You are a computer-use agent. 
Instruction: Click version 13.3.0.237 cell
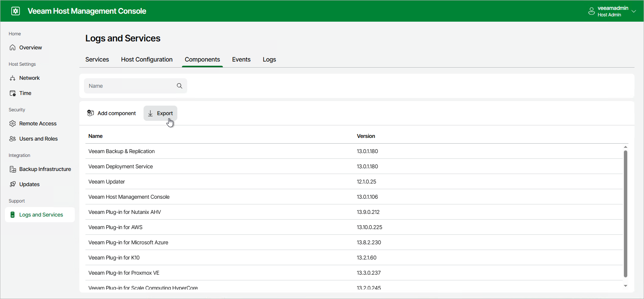pos(369,273)
